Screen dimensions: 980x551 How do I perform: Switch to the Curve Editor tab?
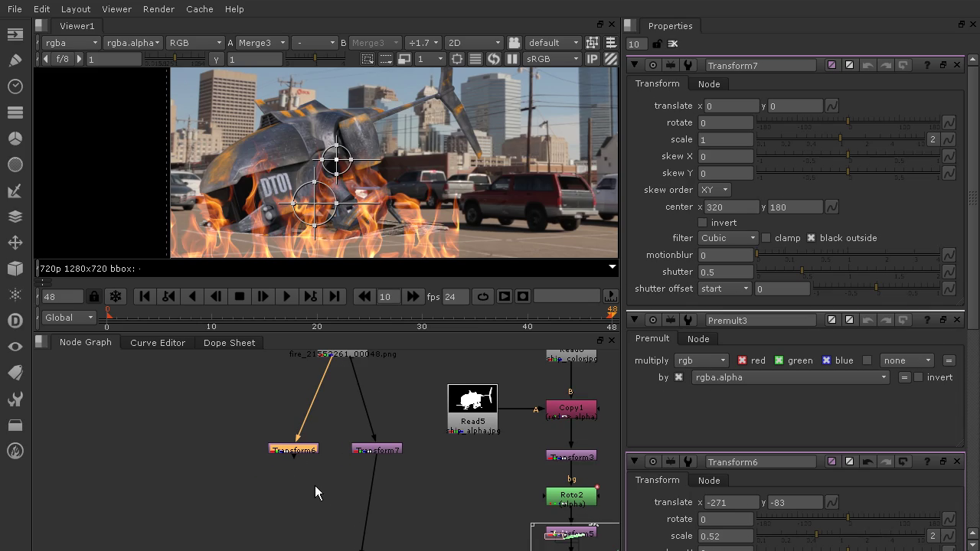click(158, 343)
